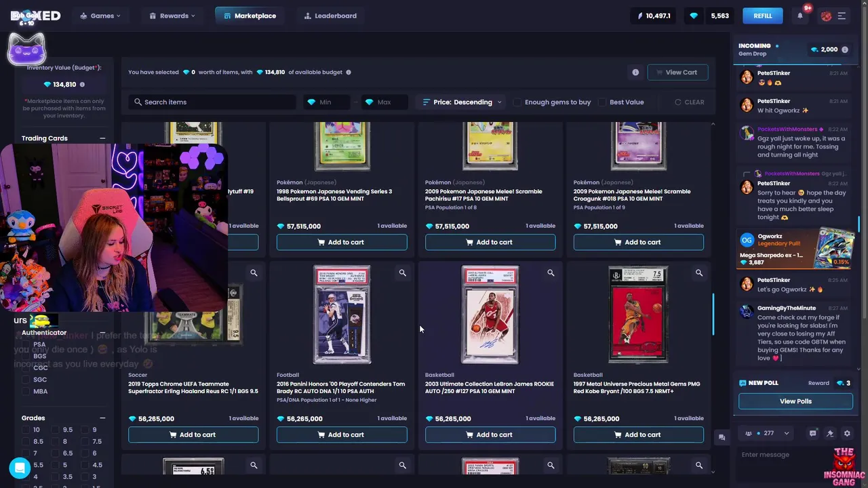The width and height of the screenshot is (868, 488).
Task: Click the Gem Drop info icon
Action: pos(845,49)
